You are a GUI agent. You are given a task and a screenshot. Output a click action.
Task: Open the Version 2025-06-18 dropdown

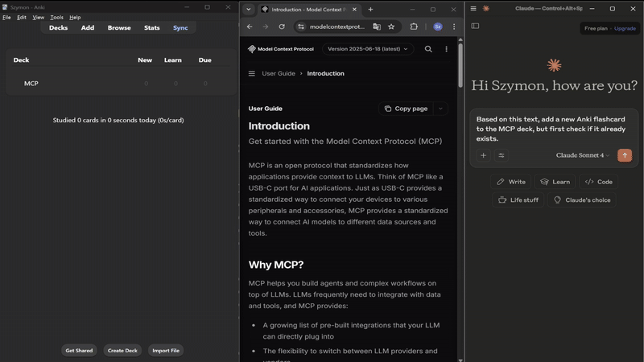(368, 49)
